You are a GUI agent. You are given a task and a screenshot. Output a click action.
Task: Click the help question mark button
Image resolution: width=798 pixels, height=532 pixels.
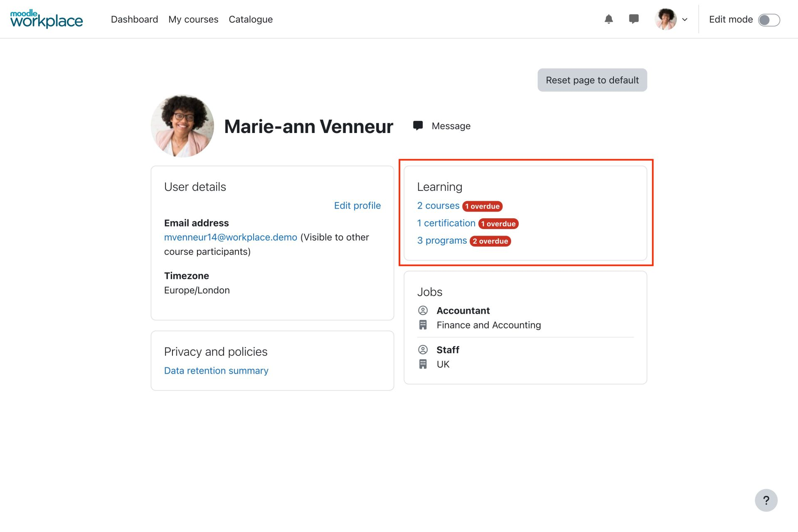[x=766, y=500]
